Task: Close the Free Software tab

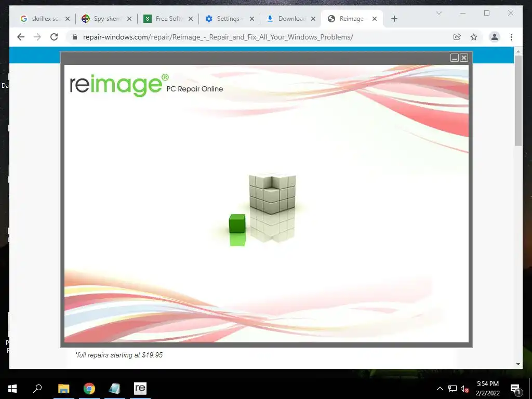Action: pos(191,19)
